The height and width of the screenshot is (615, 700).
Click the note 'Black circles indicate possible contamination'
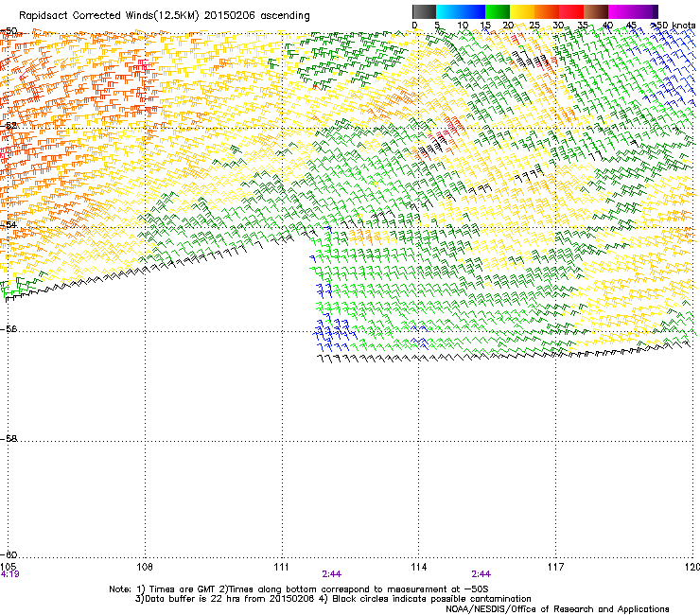pyautogui.click(x=429, y=599)
